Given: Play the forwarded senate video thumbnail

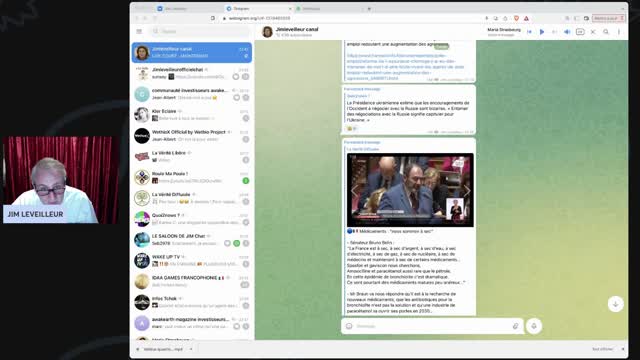Looking at the screenshot, I should point(410,190).
